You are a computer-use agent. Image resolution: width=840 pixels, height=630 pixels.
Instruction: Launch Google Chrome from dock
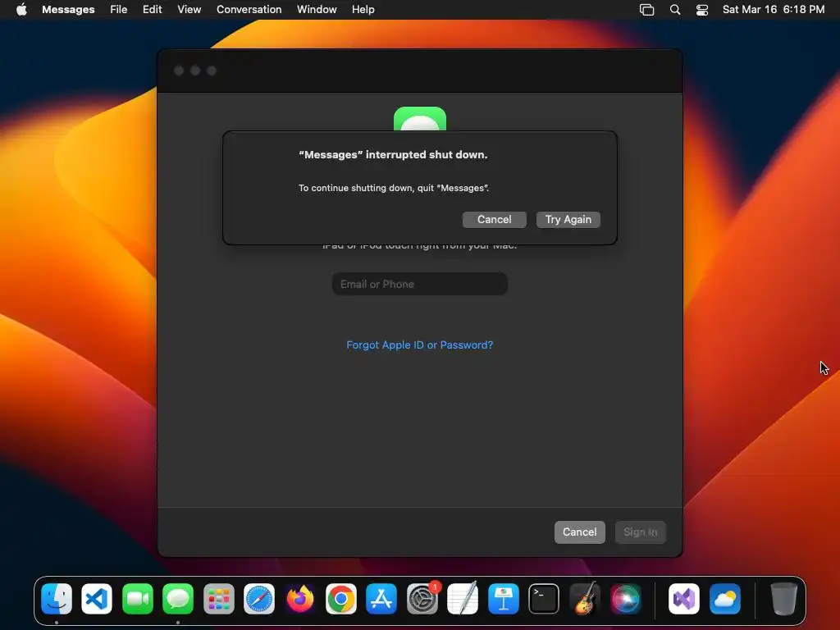pos(340,598)
